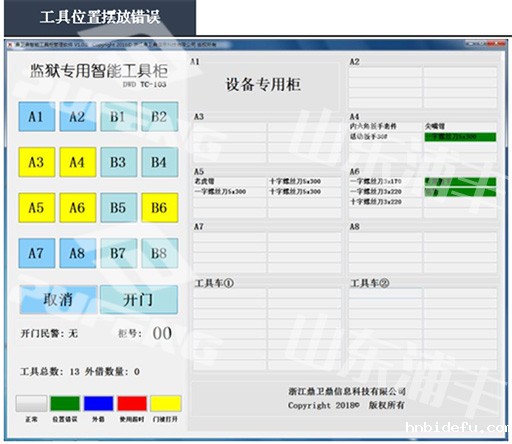Image resolution: width=512 pixels, height=444 pixels.
Task: Select cabinet A1 button
Action: pos(37,117)
